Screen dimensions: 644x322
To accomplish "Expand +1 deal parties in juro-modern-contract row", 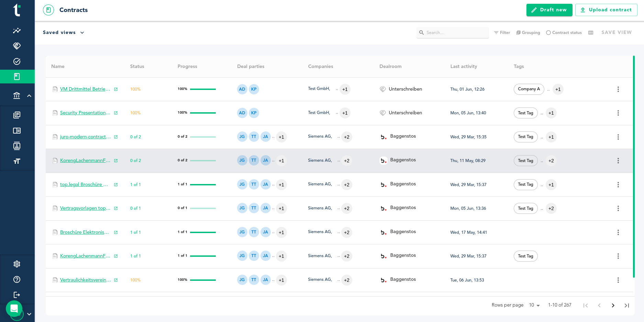I will (x=281, y=137).
